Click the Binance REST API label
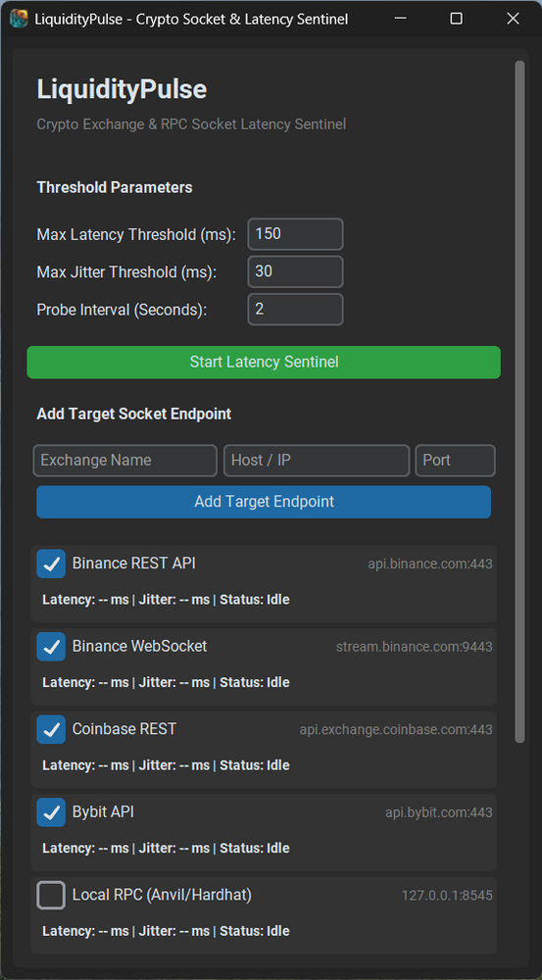This screenshot has width=542, height=980. (x=133, y=563)
